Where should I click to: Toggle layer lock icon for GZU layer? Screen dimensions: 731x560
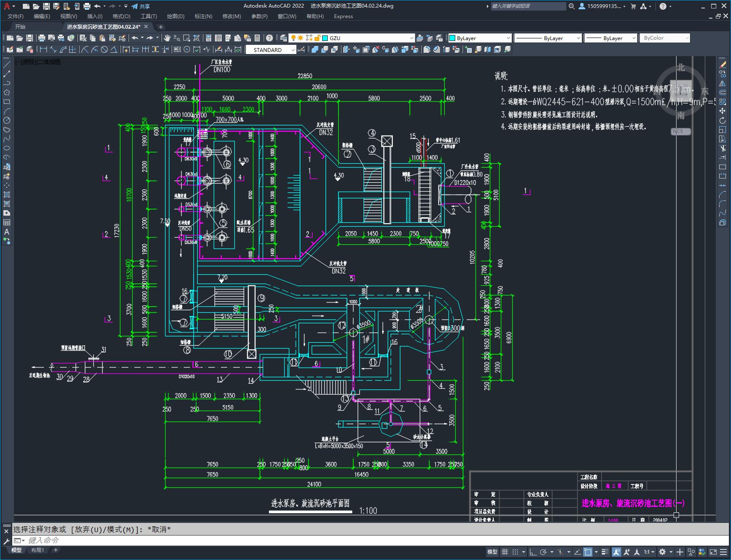tap(317, 38)
